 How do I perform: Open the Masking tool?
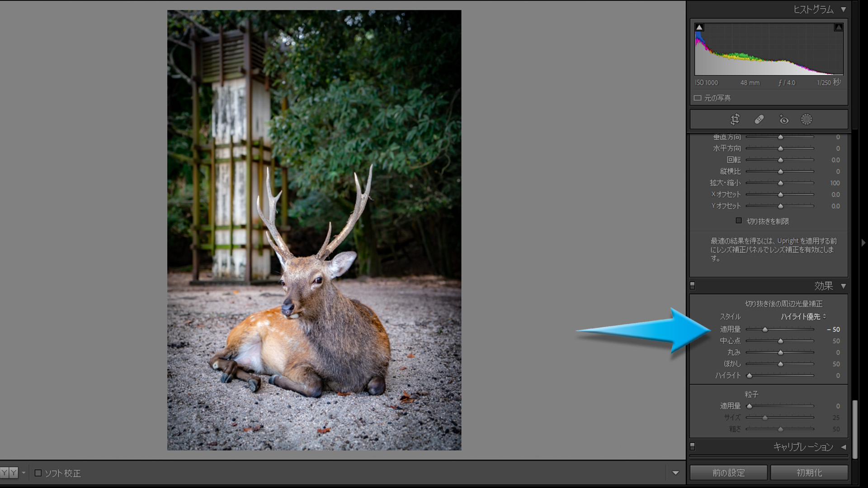(x=807, y=119)
